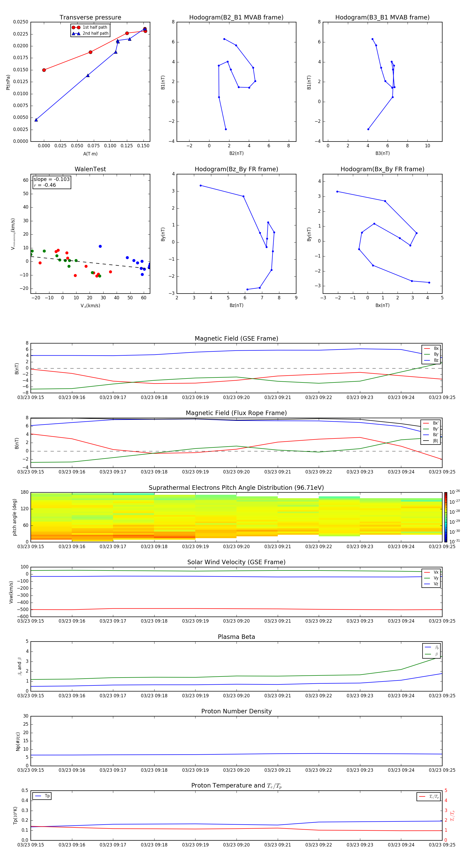Click 'Vsw(km/s)' y-axis label

[x=11, y=592]
